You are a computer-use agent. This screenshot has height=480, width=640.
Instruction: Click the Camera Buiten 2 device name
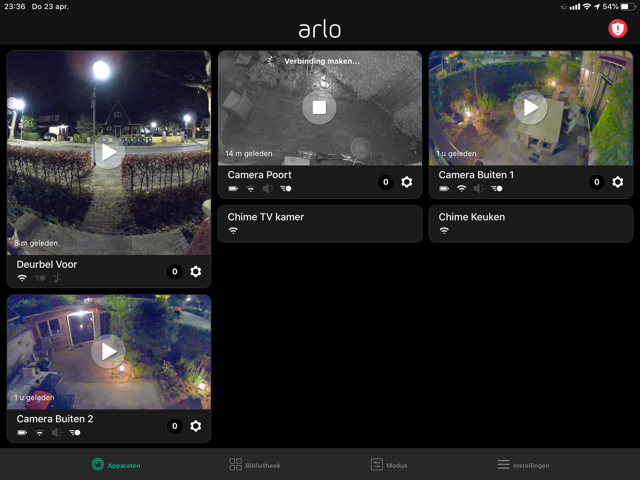point(55,419)
